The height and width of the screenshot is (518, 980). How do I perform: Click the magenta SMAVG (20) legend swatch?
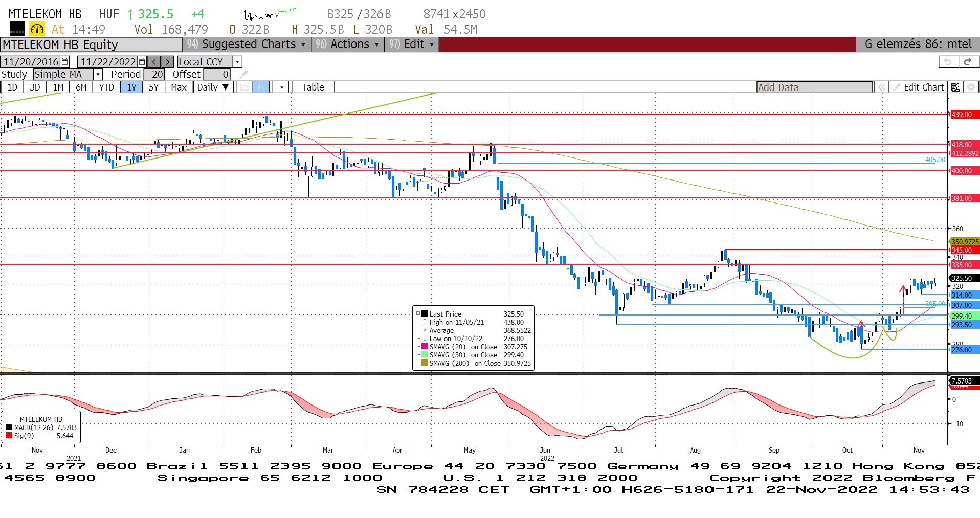point(424,347)
